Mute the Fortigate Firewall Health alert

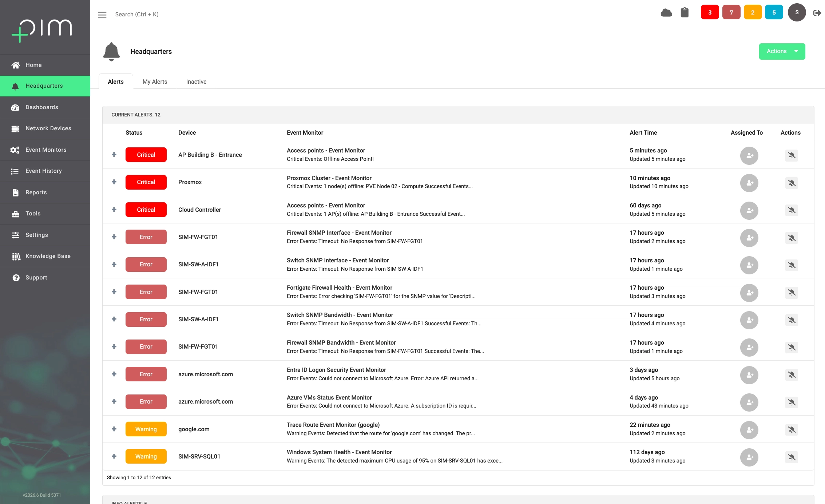(792, 293)
